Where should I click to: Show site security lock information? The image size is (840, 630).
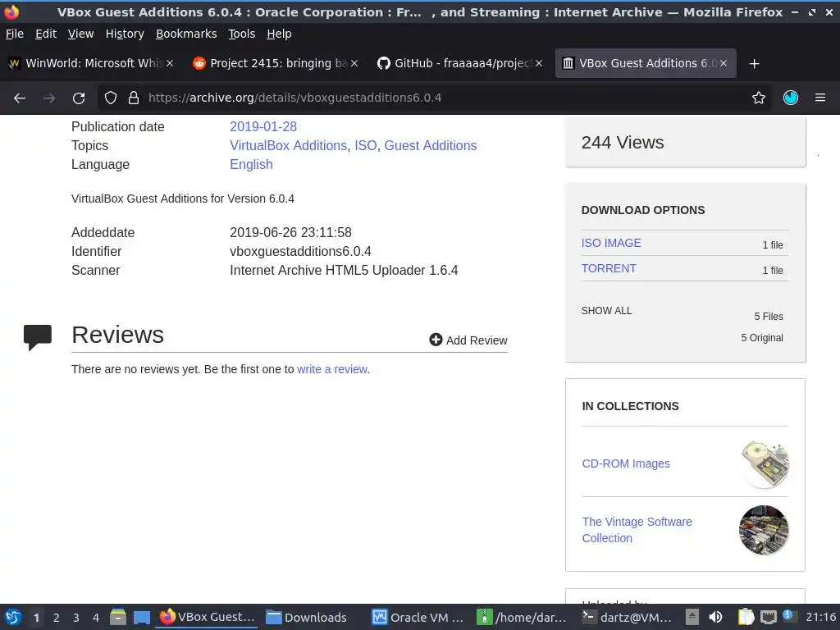pyautogui.click(x=134, y=98)
